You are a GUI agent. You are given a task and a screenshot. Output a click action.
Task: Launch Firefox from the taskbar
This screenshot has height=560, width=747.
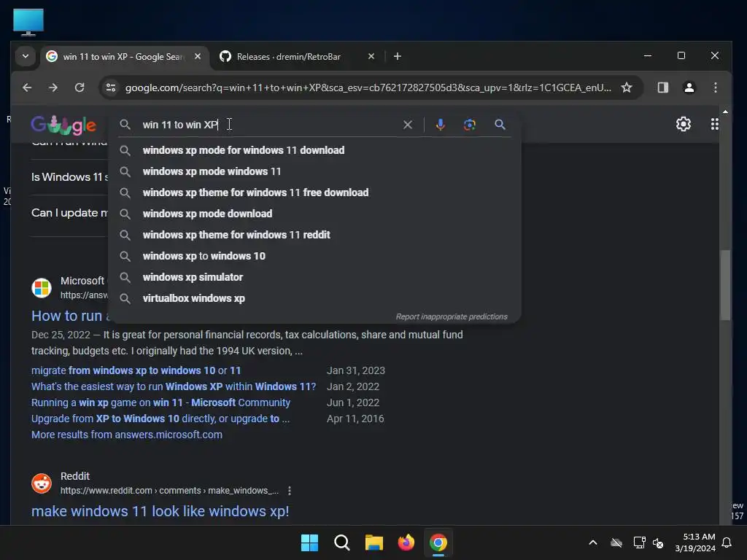point(406,542)
